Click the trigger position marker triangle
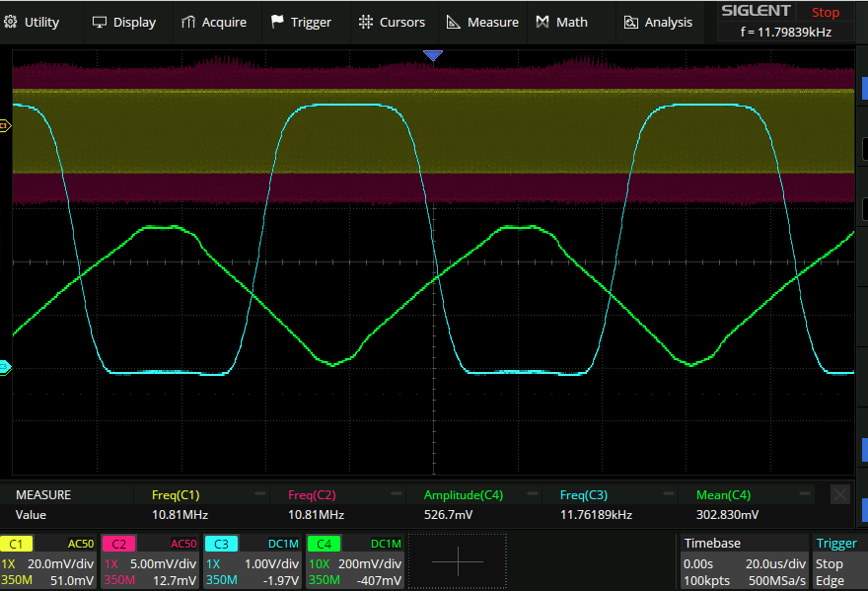Image resolution: width=868 pixels, height=591 pixels. pyautogui.click(x=433, y=56)
